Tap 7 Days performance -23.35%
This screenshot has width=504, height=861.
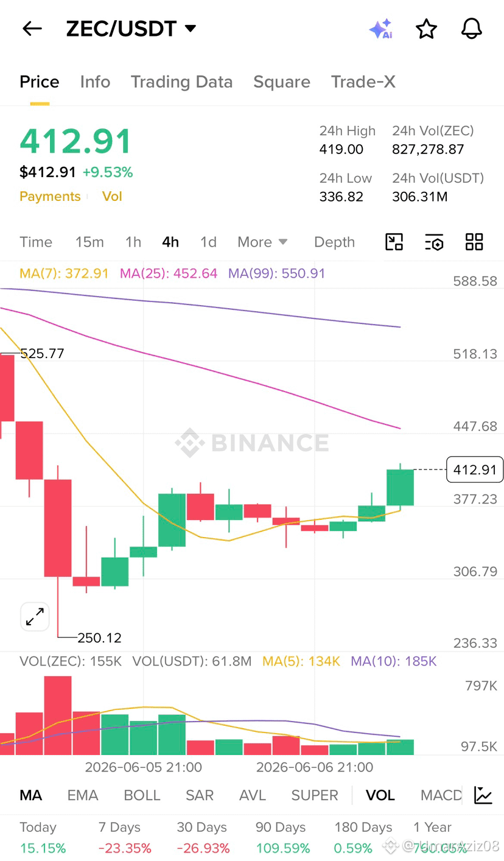click(125, 848)
